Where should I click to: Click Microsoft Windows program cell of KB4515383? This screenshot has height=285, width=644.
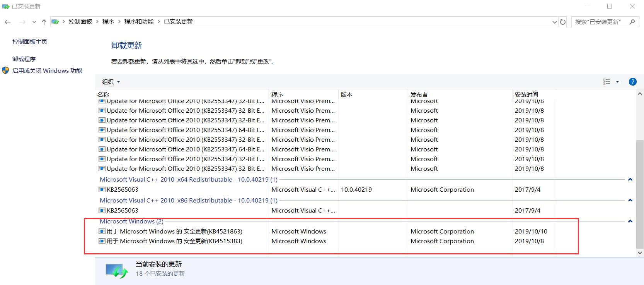coord(299,241)
